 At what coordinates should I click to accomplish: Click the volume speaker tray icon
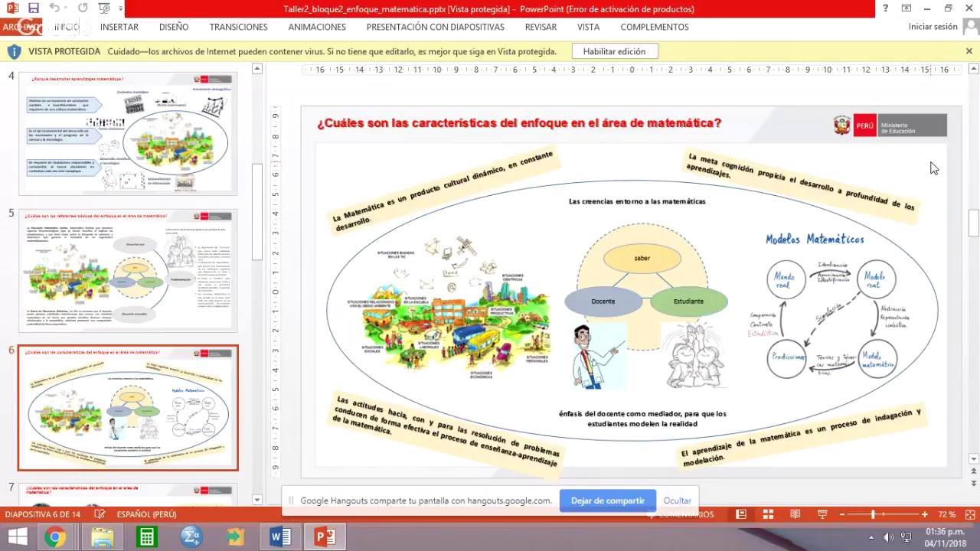(889, 537)
